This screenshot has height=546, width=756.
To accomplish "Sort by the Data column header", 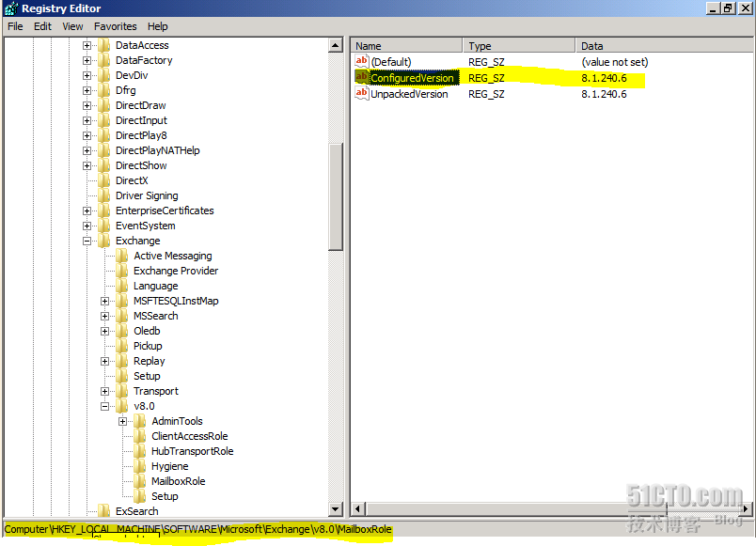I will [665, 46].
